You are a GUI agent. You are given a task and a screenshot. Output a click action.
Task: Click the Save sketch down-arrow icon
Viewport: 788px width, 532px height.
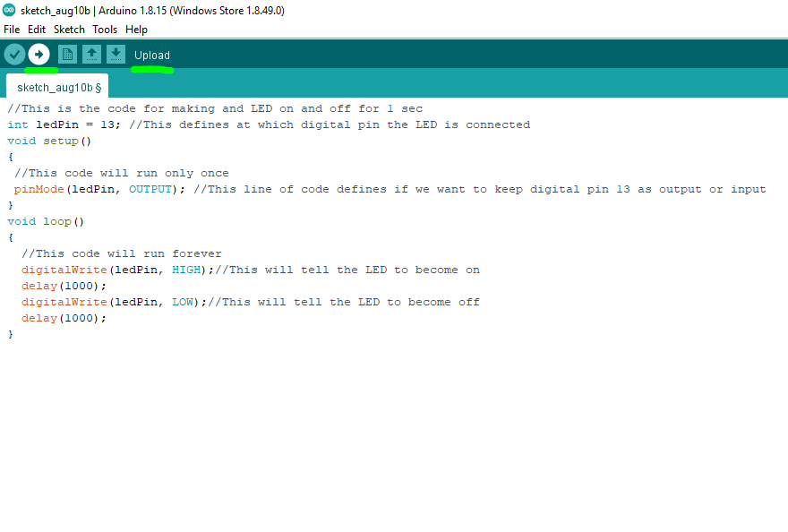(x=116, y=55)
